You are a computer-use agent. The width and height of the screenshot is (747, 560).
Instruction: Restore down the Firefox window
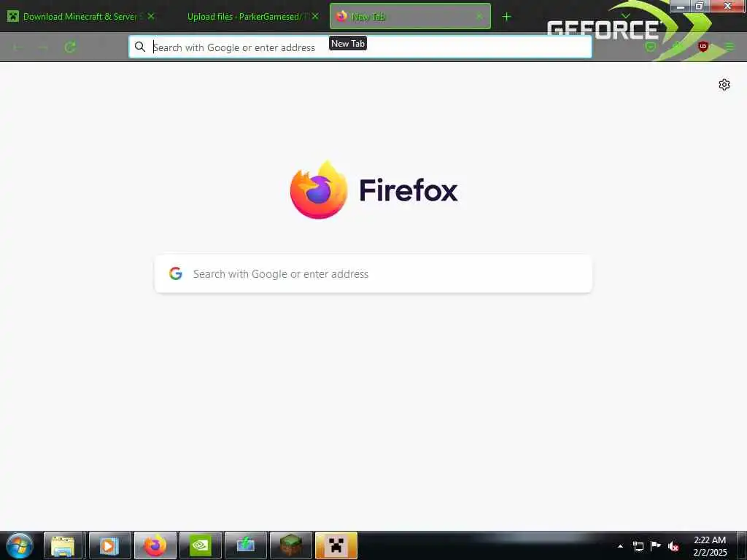pos(700,6)
